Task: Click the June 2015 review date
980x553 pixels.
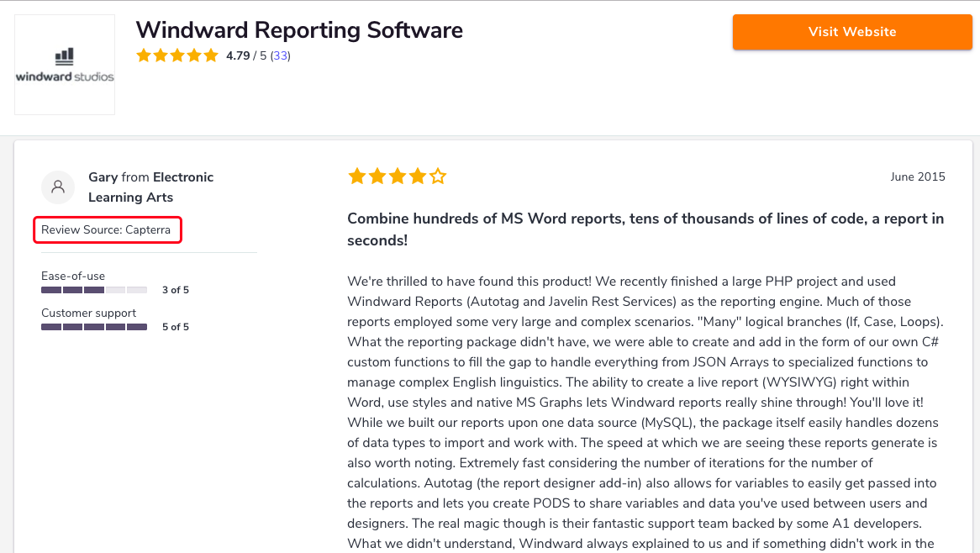Action: [918, 176]
